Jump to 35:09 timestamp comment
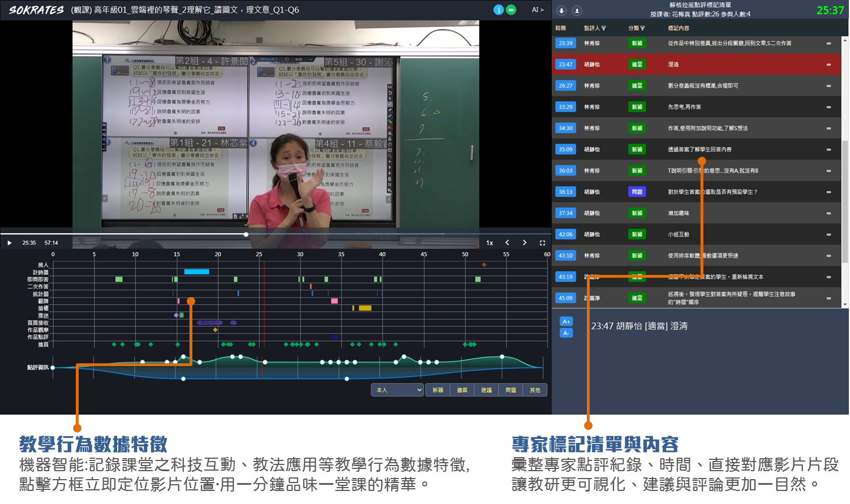Screen dimensions: 850x504 [x=565, y=149]
